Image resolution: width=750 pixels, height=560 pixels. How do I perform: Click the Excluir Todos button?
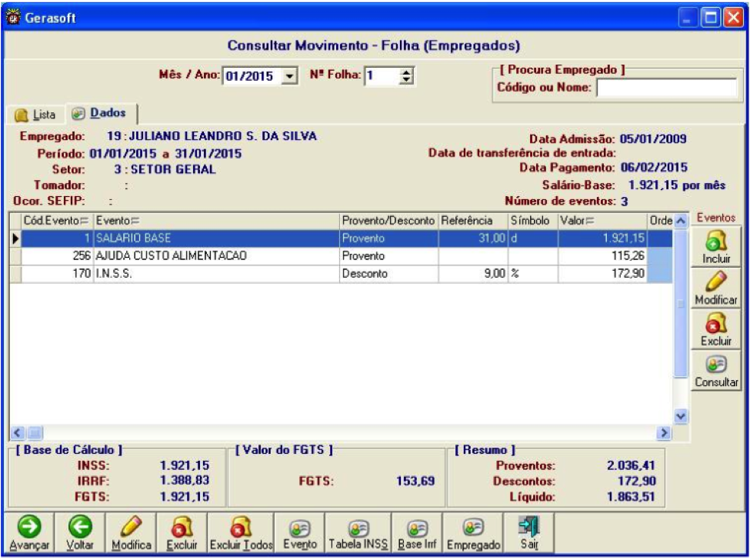click(x=241, y=533)
